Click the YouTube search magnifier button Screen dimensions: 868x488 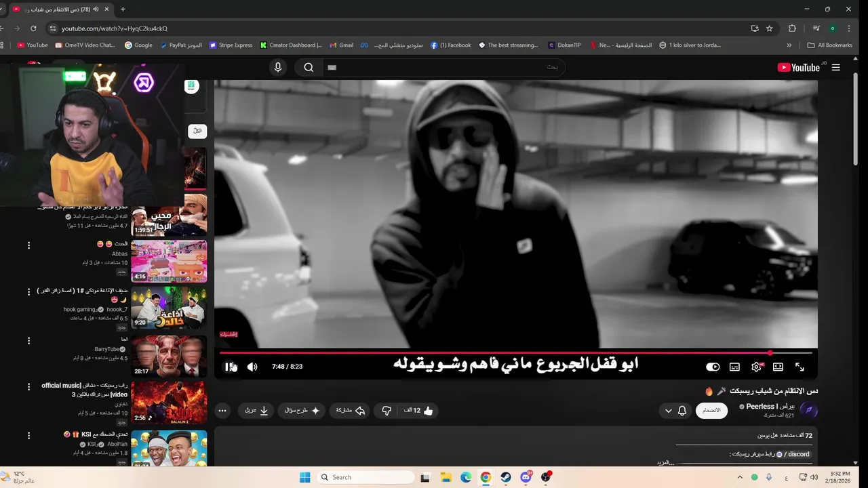click(309, 67)
